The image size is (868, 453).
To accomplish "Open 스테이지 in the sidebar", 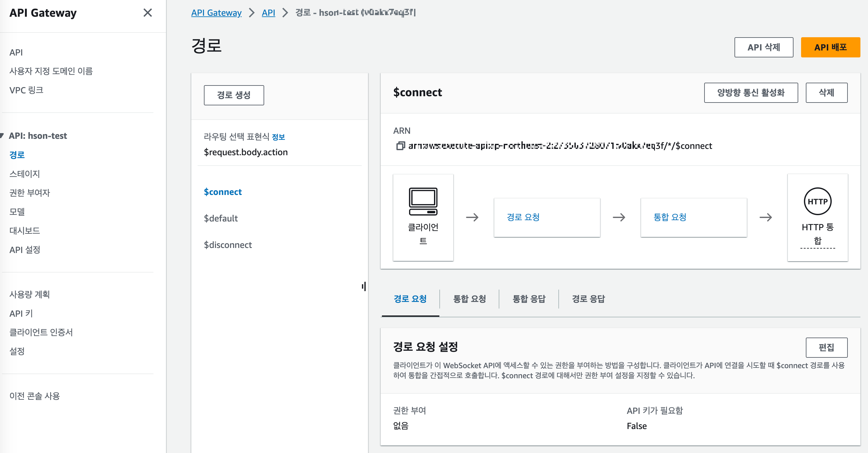I will (x=25, y=174).
